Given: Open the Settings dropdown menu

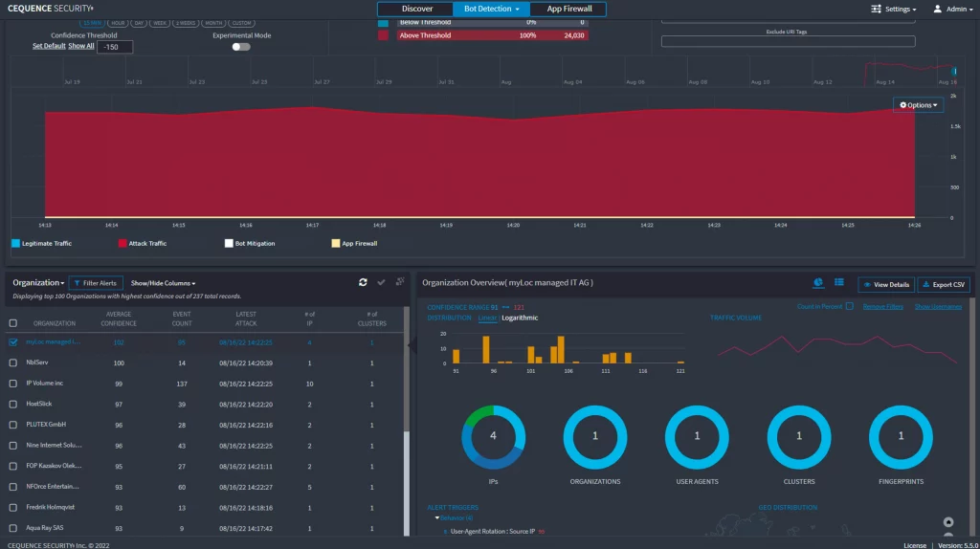Looking at the screenshot, I should 894,9.
